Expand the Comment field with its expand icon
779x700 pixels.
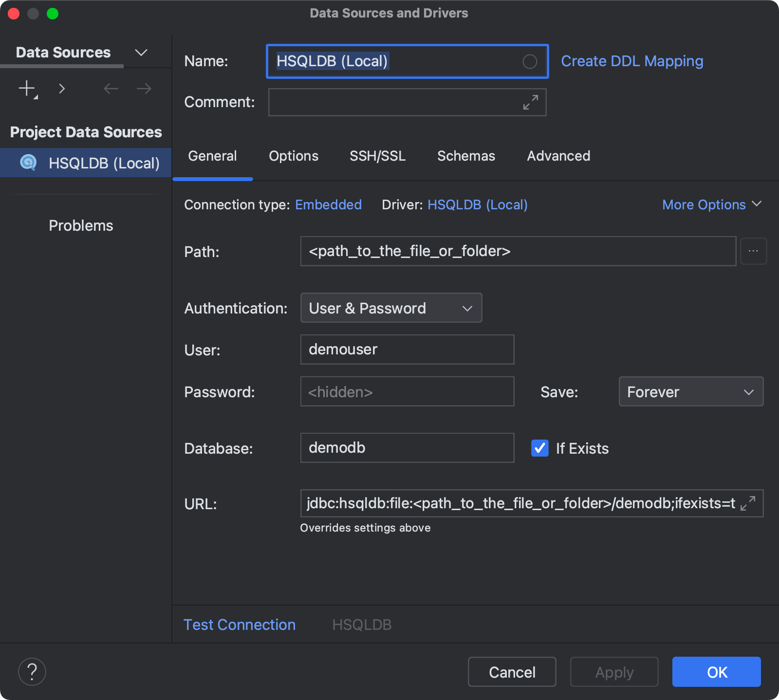click(x=530, y=102)
